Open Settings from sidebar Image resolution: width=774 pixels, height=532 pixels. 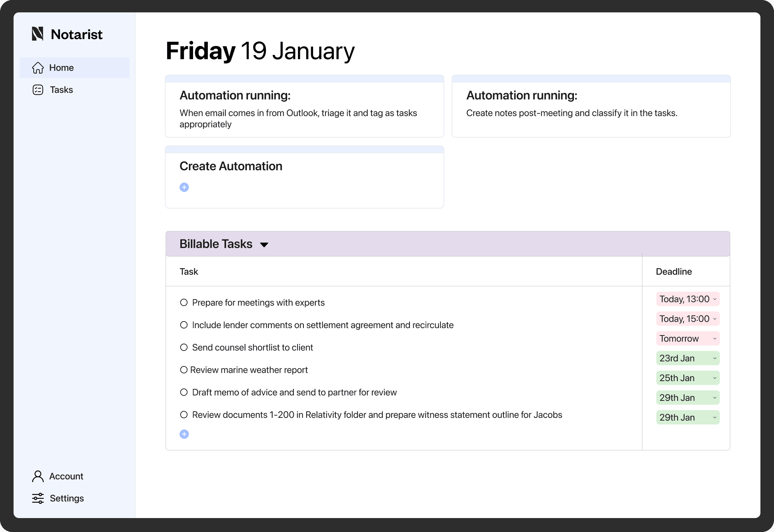tap(67, 498)
